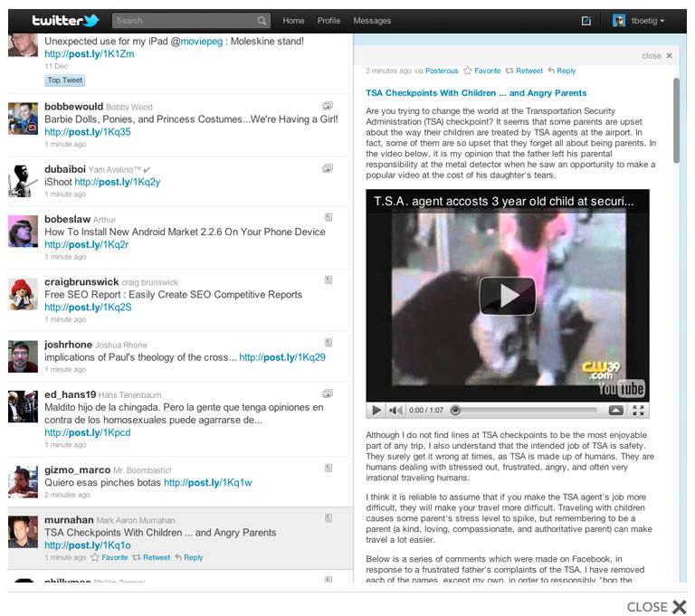
Task: Toggle the video fullscreen icon
Action: tap(638, 410)
